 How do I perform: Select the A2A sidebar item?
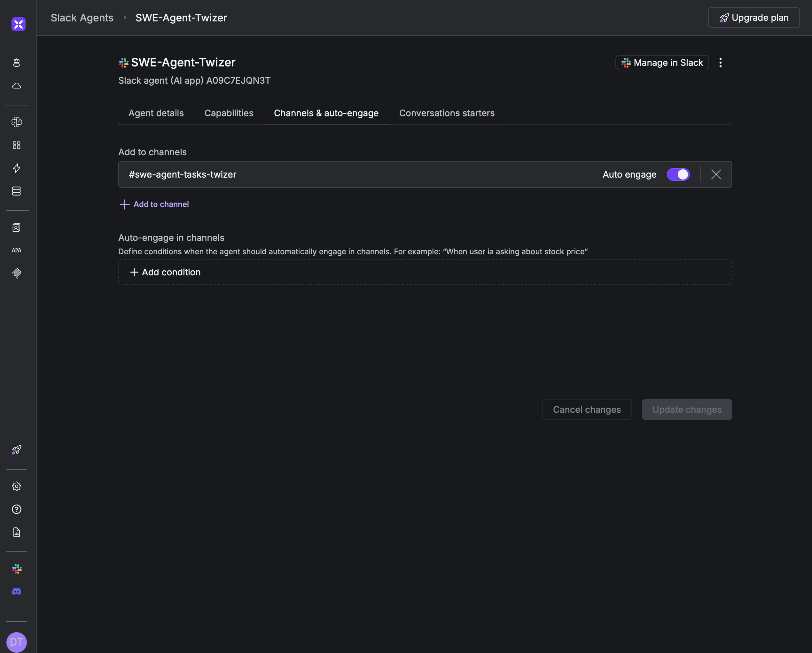click(17, 250)
